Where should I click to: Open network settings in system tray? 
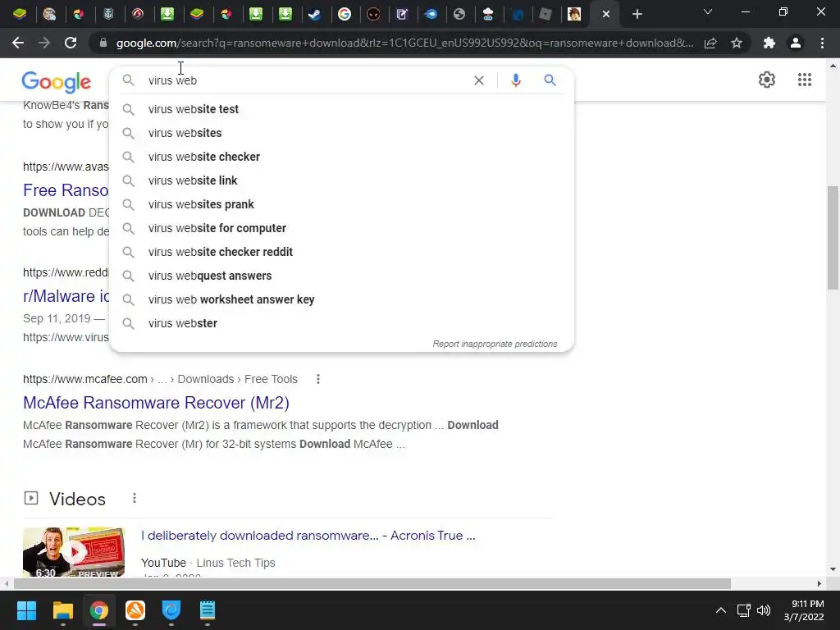coord(743,610)
